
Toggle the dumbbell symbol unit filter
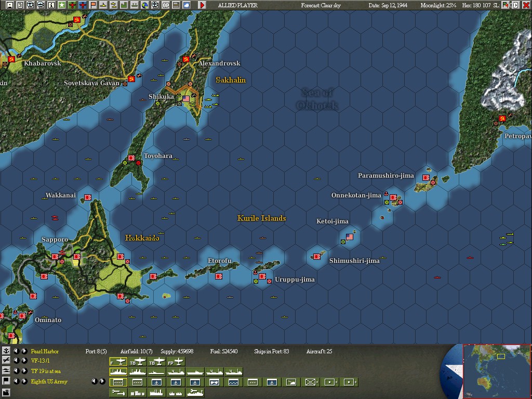pyautogui.click(x=215, y=382)
